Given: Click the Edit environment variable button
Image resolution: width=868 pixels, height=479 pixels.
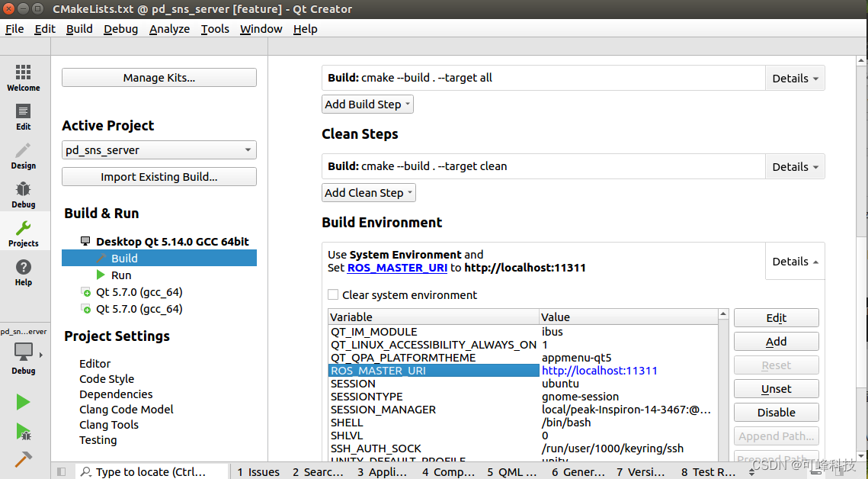Looking at the screenshot, I should (776, 318).
